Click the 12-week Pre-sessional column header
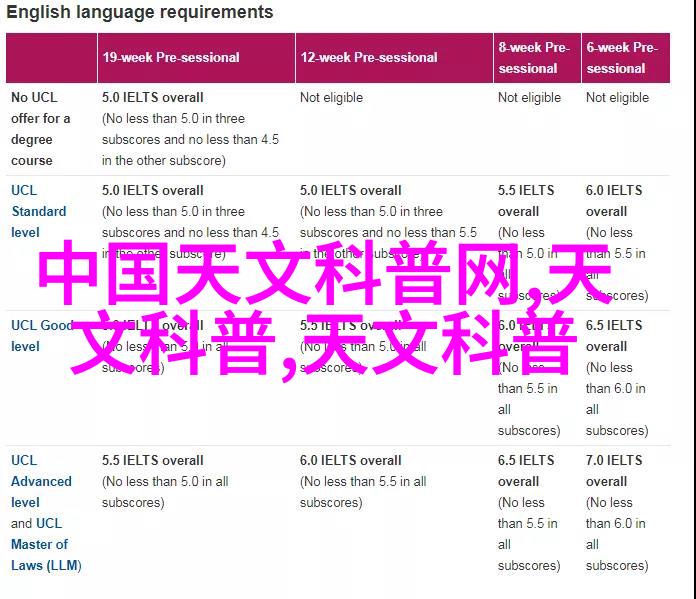The image size is (696, 599). click(x=394, y=58)
